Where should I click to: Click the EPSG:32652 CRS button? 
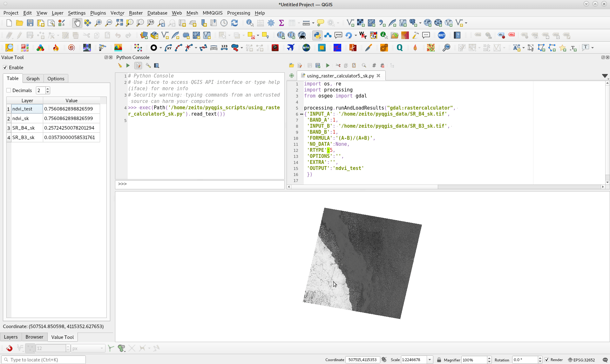click(x=581, y=360)
